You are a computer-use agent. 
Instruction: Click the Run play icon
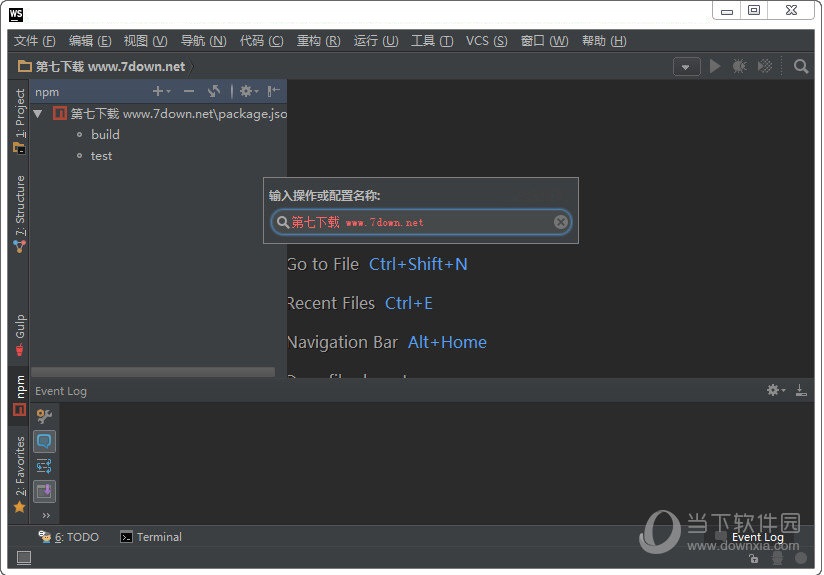715,66
